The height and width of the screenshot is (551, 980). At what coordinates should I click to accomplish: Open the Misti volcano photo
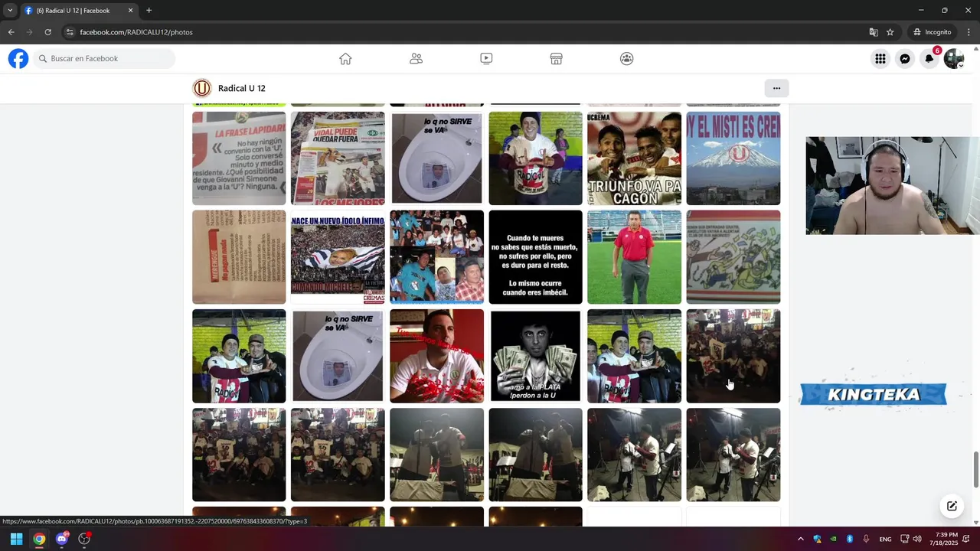click(733, 158)
